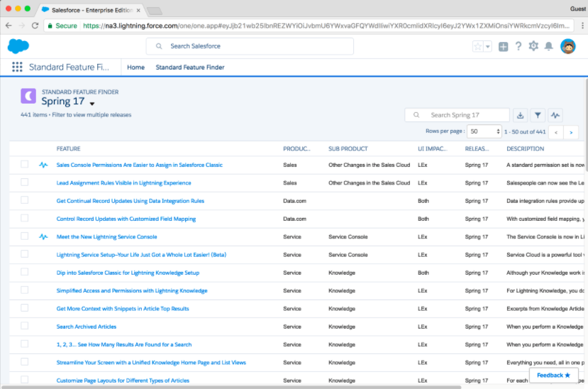The height and width of the screenshot is (389, 588).
Task: Click the browser forward arrow
Action: (x=22, y=26)
